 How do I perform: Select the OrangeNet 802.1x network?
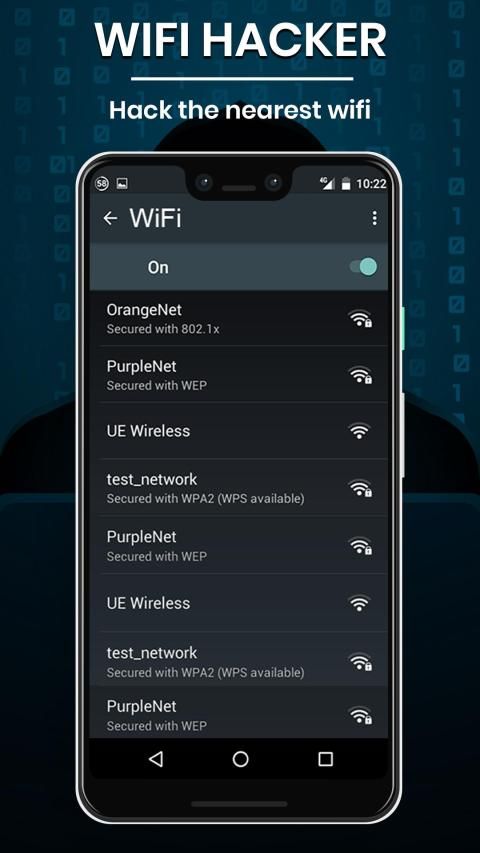[x=238, y=318]
